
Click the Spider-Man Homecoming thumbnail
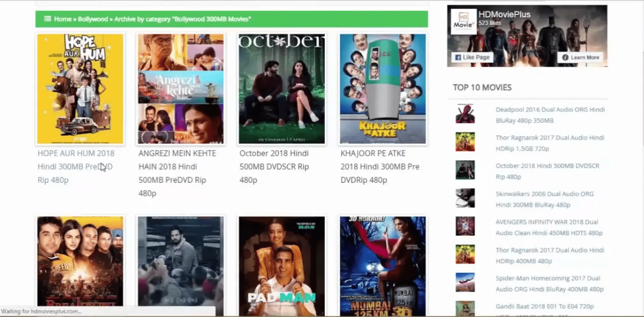coord(465,282)
